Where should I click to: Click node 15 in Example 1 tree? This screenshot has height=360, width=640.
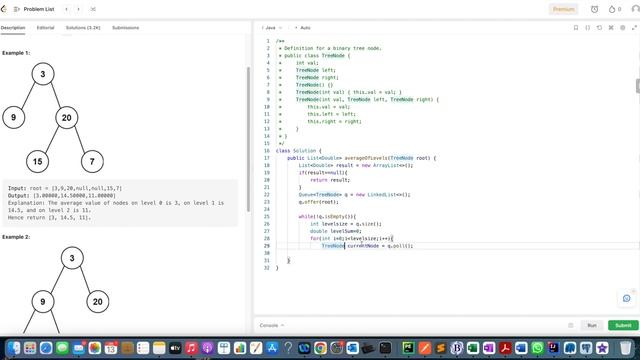pos(37,161)
